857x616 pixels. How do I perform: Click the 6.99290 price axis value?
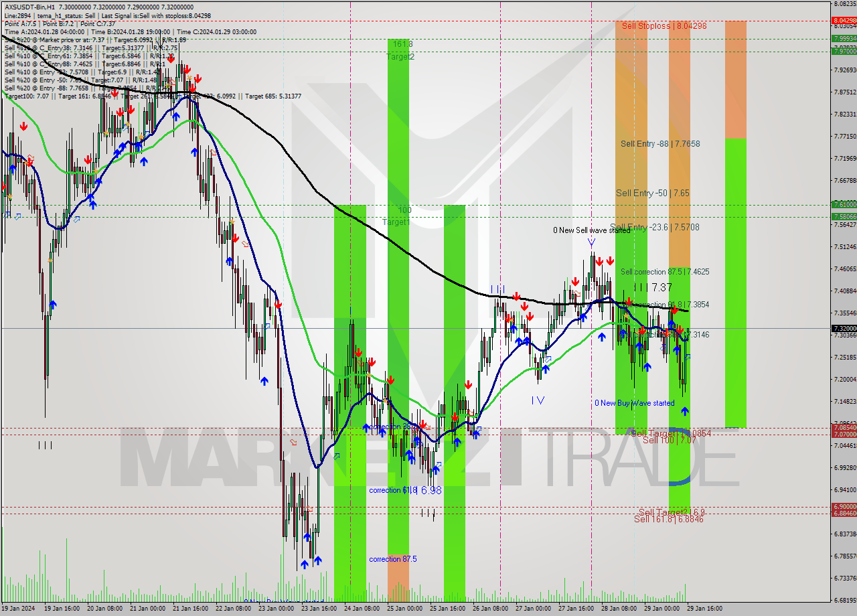(x=845, y=467)
